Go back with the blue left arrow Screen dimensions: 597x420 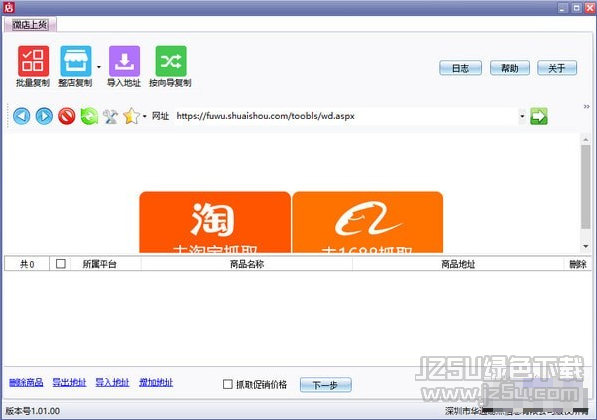point(22,116)
